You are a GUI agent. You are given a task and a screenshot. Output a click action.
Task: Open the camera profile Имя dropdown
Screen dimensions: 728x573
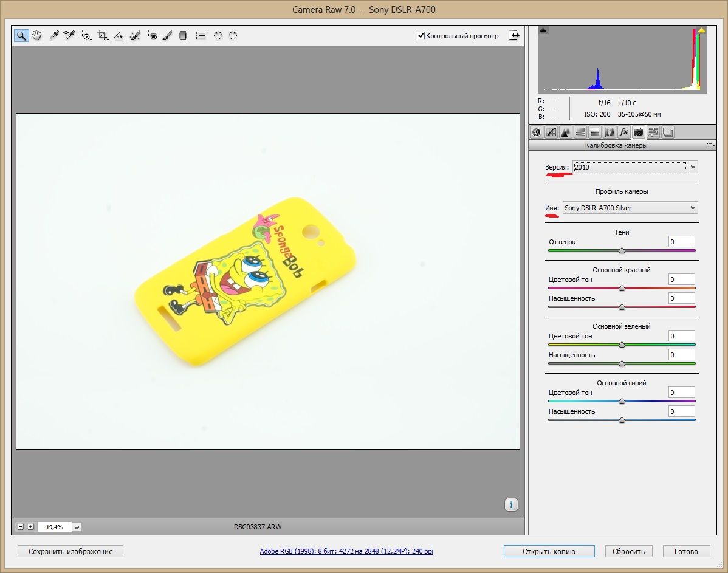(630, 208)
